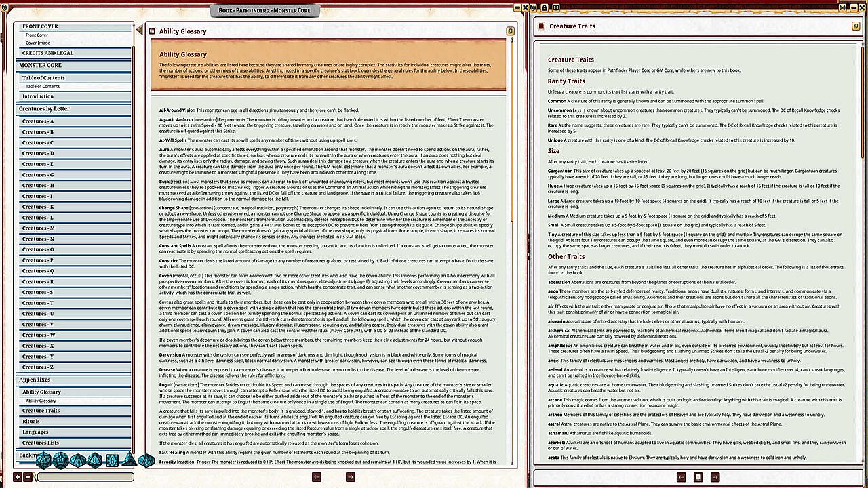Collapse the Ability Glossary section header
Viewport: 868px width, 488px height.
click(74, 392)
